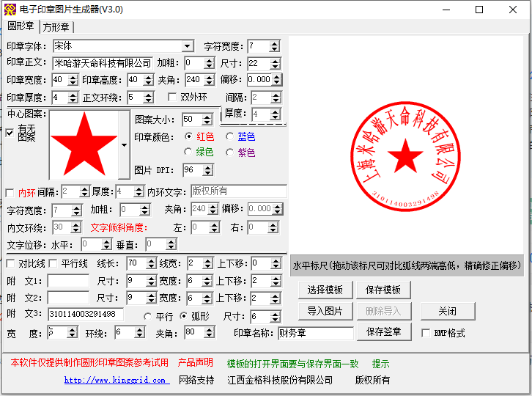Enable the 内环 checkbox

10,192
